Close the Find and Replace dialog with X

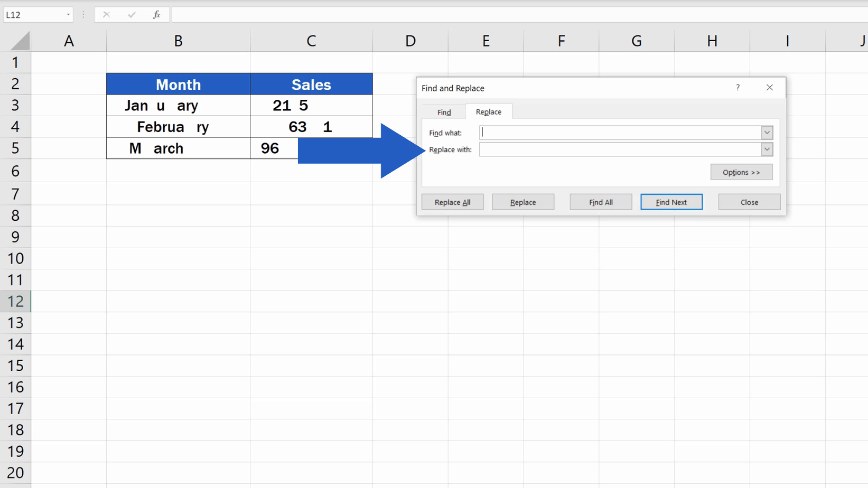769,88
